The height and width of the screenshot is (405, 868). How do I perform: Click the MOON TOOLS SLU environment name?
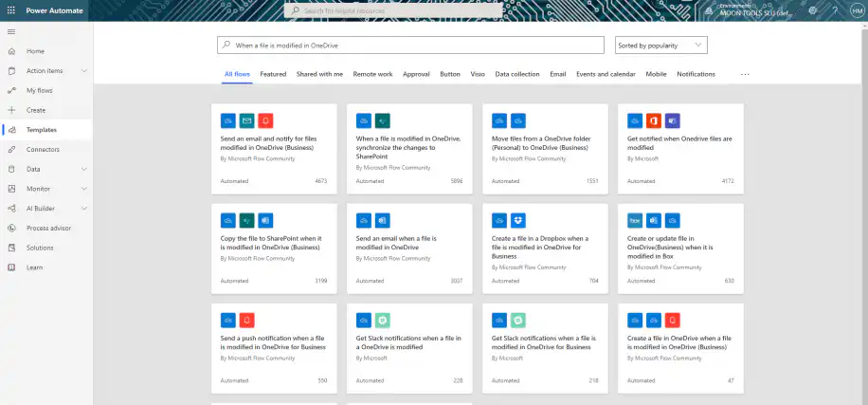756,13
